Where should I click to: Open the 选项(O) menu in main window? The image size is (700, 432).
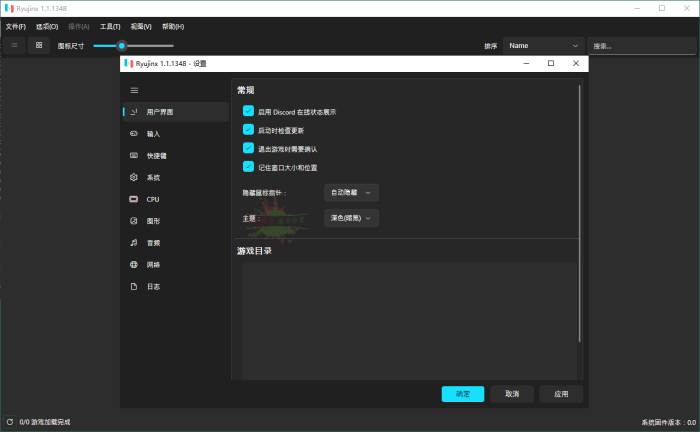tap(47, 27)
